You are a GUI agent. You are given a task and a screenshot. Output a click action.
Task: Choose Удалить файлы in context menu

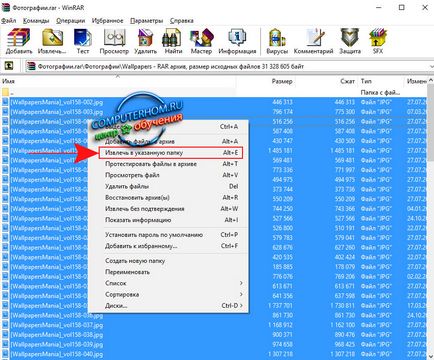point(168,186)
